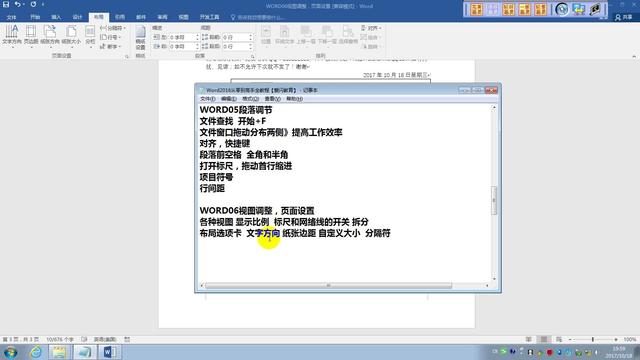Click the Notepad vertical scrollbar thumb
640x360 pixels.
tap(494, 200)
